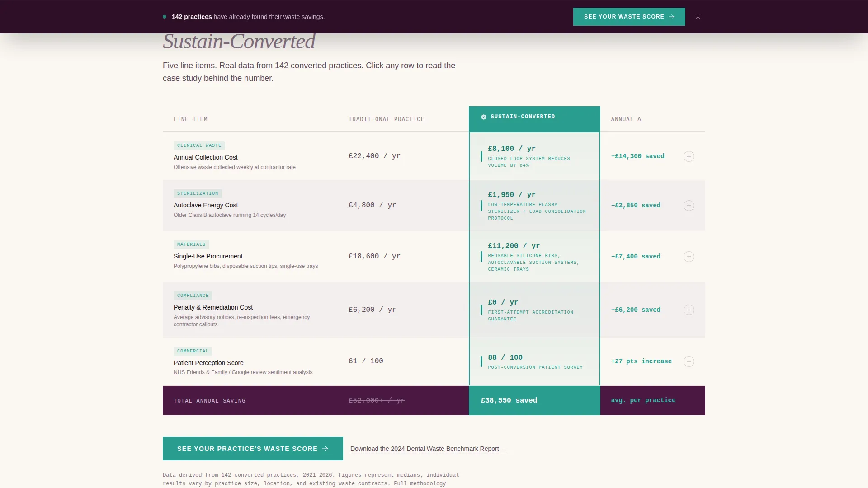Viewport: 868px width, 488px height.
Task: Expand the Penalty & Remediation Cost row plus icon
Action: tap(689, 310)
